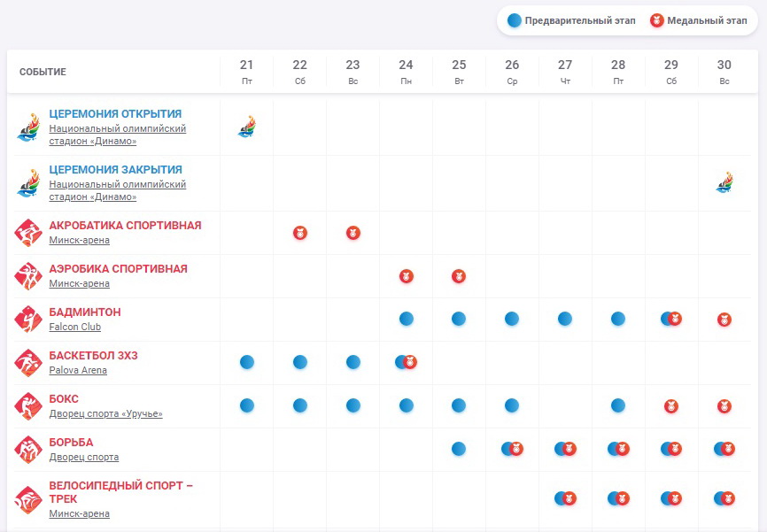
Task: Click the closing ceremony flame icon on day 30
Action: [724, 182]
